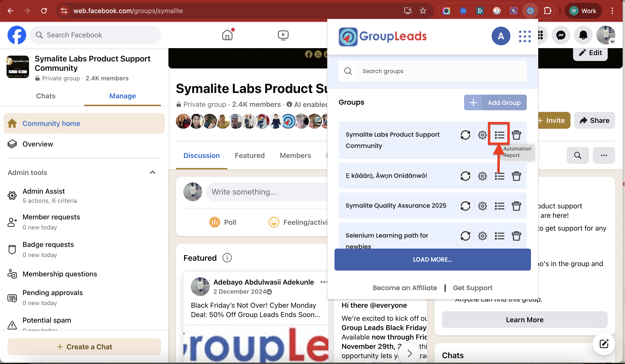The image size is (625, 364).
Task: Click the Share button
Action: click(595, 120)
